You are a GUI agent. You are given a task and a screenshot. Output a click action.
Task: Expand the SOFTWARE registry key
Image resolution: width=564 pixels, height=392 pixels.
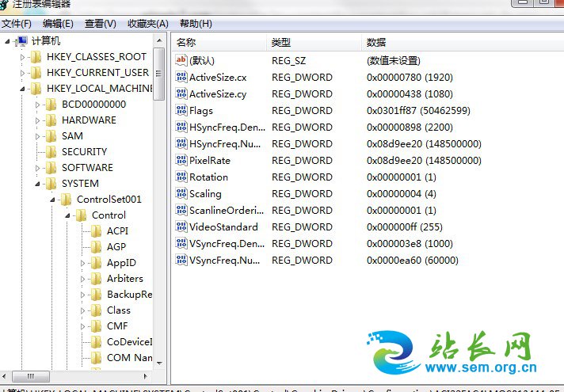(x=37, y=168)
